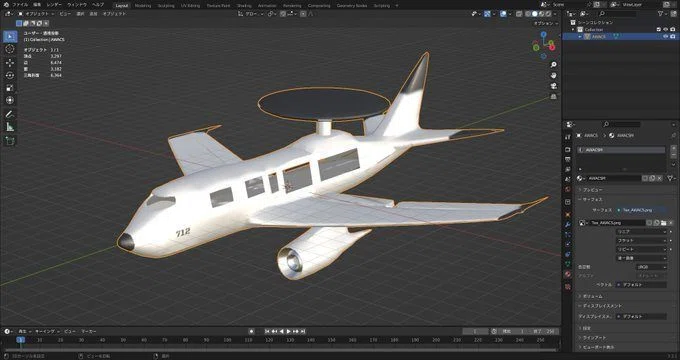Viewport: 680px width, 360px height.
Task: Switch to rendered viewport shading
Action: coord(548,14)
